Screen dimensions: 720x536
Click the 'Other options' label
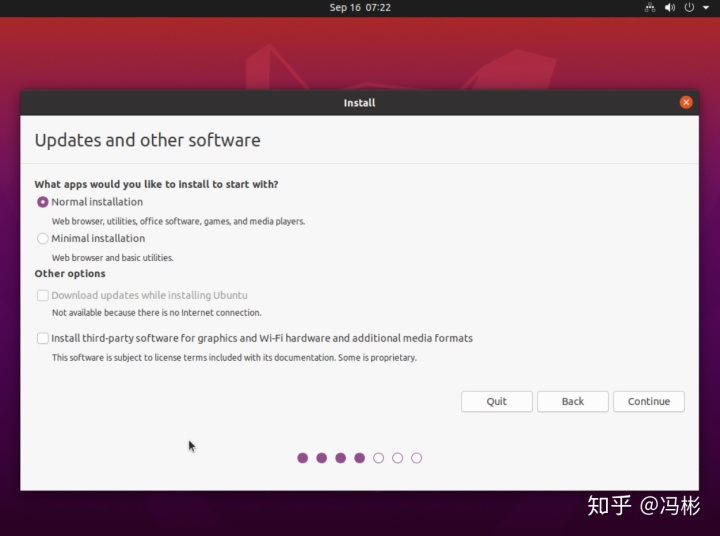(x=70, y=274)
